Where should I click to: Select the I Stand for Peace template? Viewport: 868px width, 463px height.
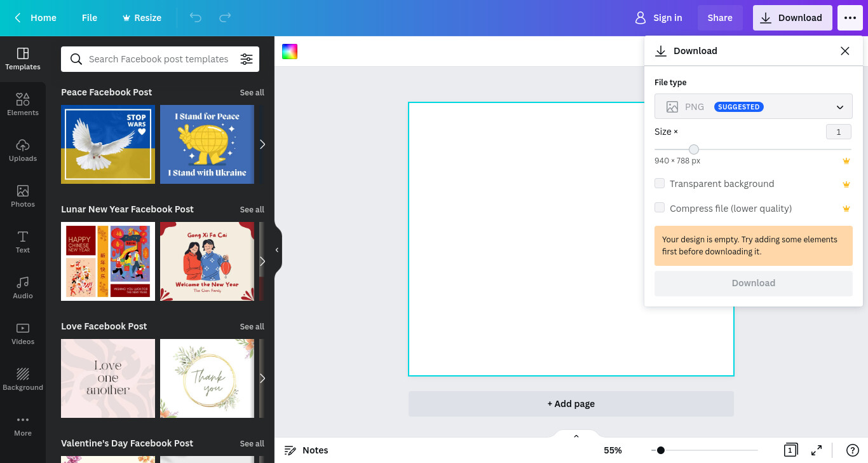point(207,144)
